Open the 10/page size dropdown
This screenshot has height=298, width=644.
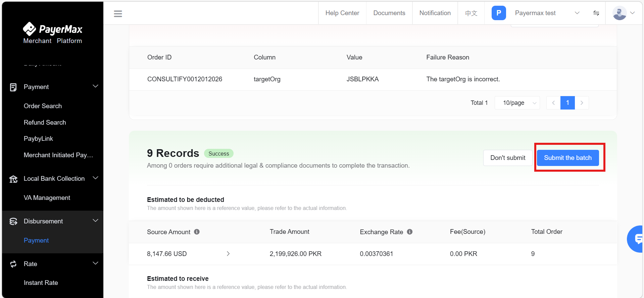click(x=517, y=103)
